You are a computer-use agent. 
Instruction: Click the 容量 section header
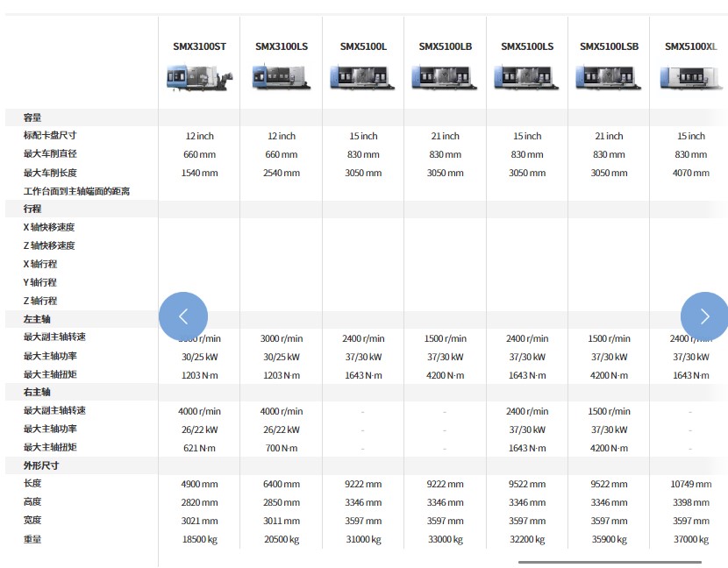click(32, 117)
